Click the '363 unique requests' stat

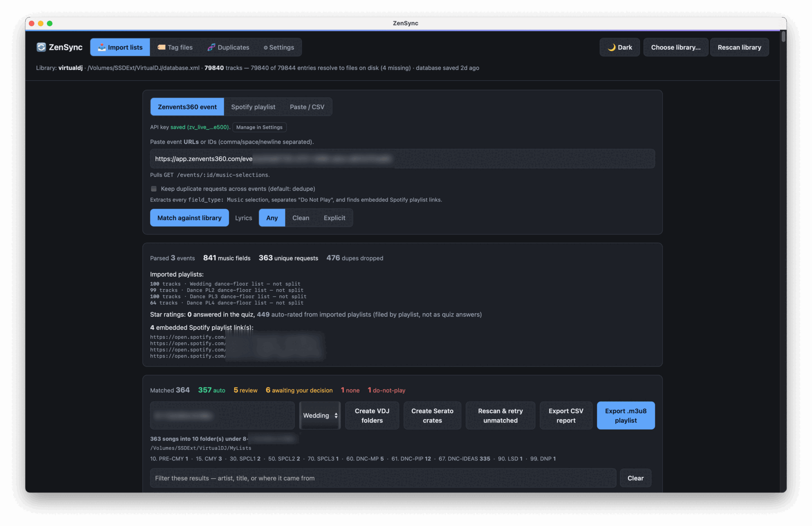[x=288, y=258]
